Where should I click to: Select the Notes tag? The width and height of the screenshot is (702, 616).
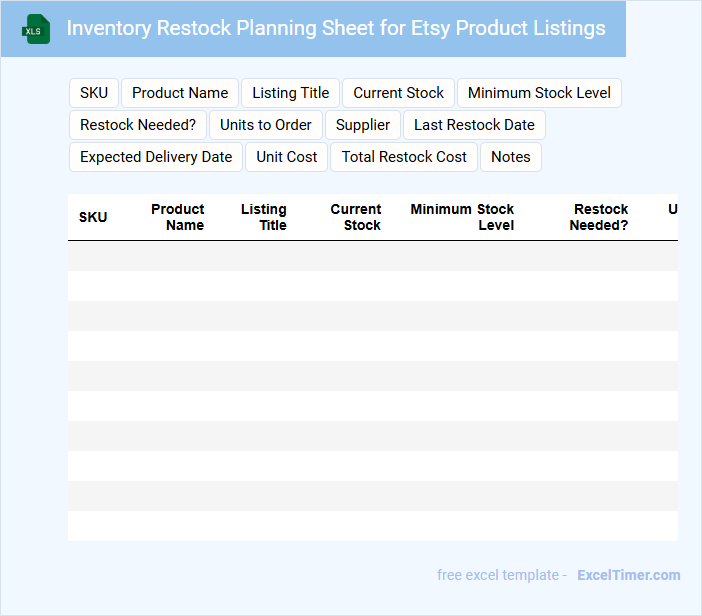click(511, 157)
